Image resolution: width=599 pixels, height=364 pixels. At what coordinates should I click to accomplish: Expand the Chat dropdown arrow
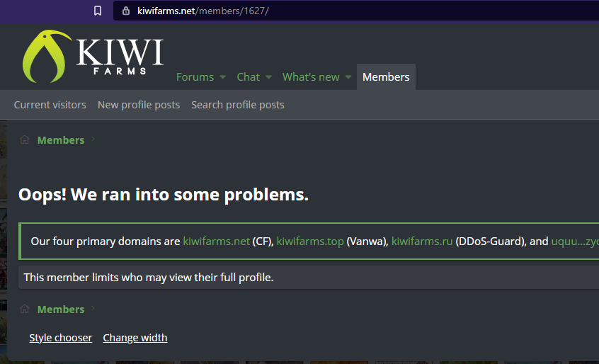click(268, 77)
